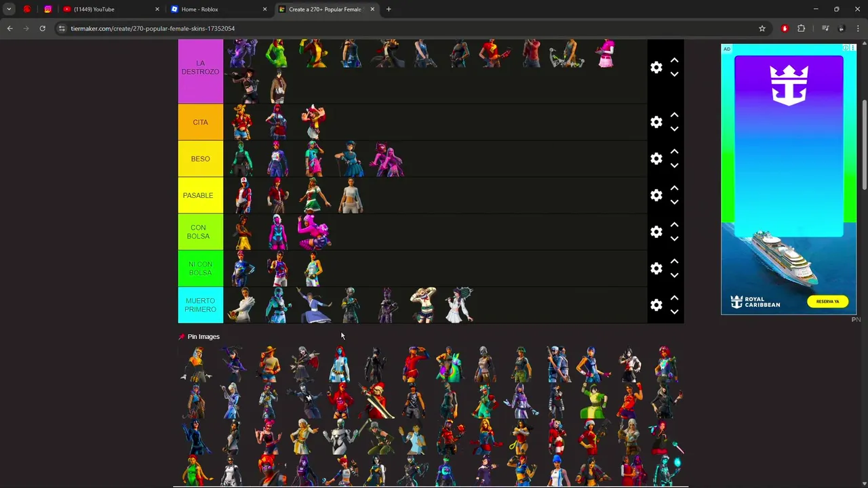Move NI CON BOLSA tier down with arrow
The width and height of the screenshot is (868, 488).
click(x=674, y=275)
